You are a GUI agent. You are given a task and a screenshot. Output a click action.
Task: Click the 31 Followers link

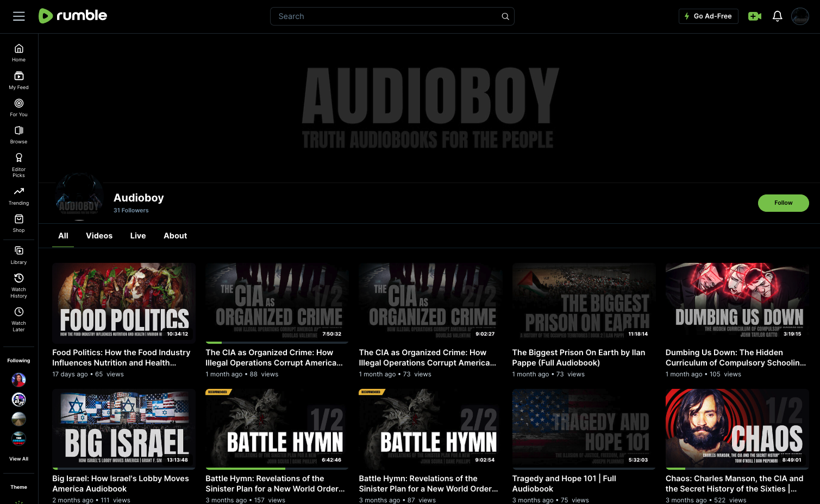click(x=131, y=210)
